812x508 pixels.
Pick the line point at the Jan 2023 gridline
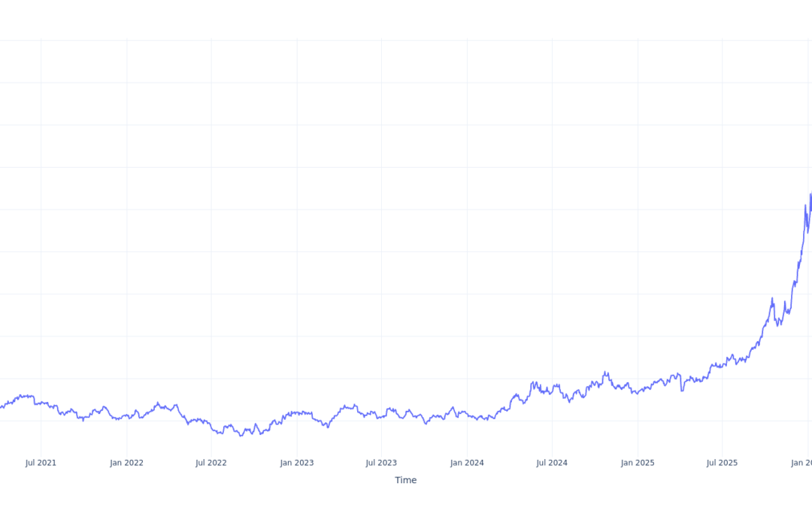tap(297, 412)
